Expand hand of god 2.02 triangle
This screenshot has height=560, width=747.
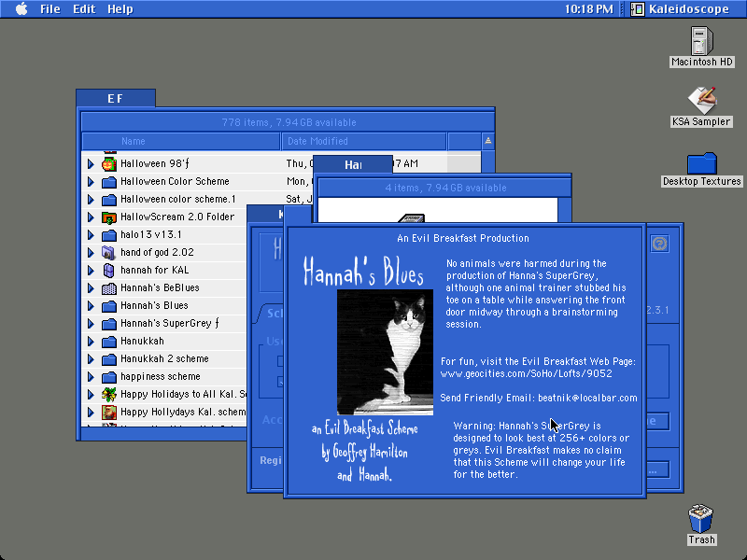[91, 253]
